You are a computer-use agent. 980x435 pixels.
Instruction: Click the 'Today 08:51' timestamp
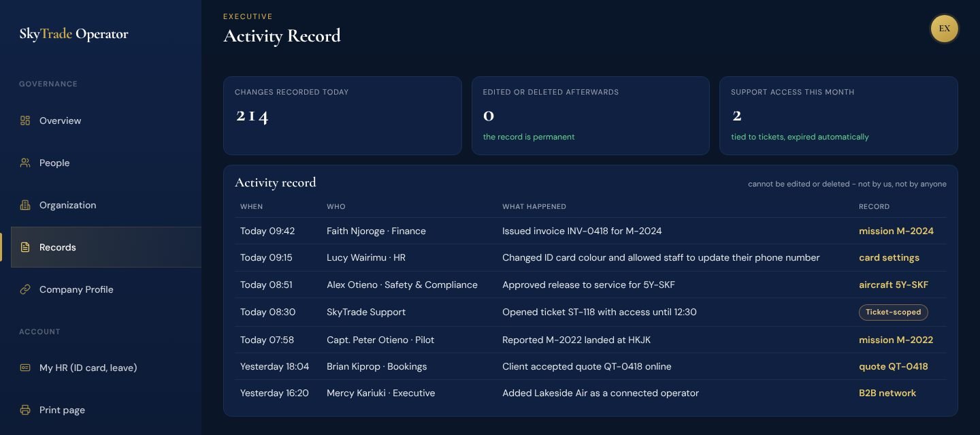[266, 285]
